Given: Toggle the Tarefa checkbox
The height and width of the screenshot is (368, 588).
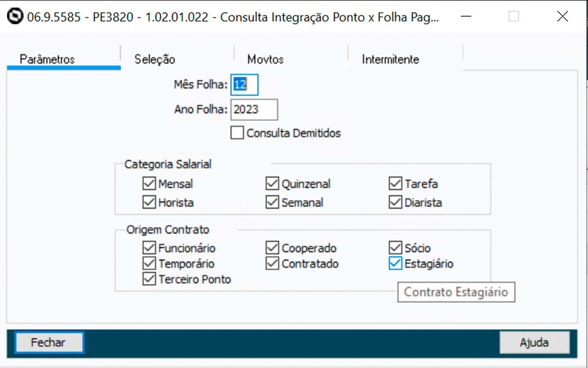Looking at the screenshot, I should (x=395, y=184).
